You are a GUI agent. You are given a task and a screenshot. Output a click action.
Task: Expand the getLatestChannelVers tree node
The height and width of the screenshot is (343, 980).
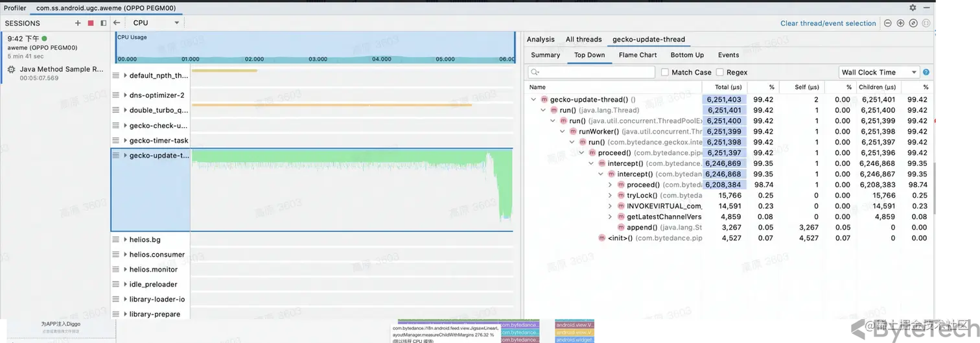pos(610,217)
